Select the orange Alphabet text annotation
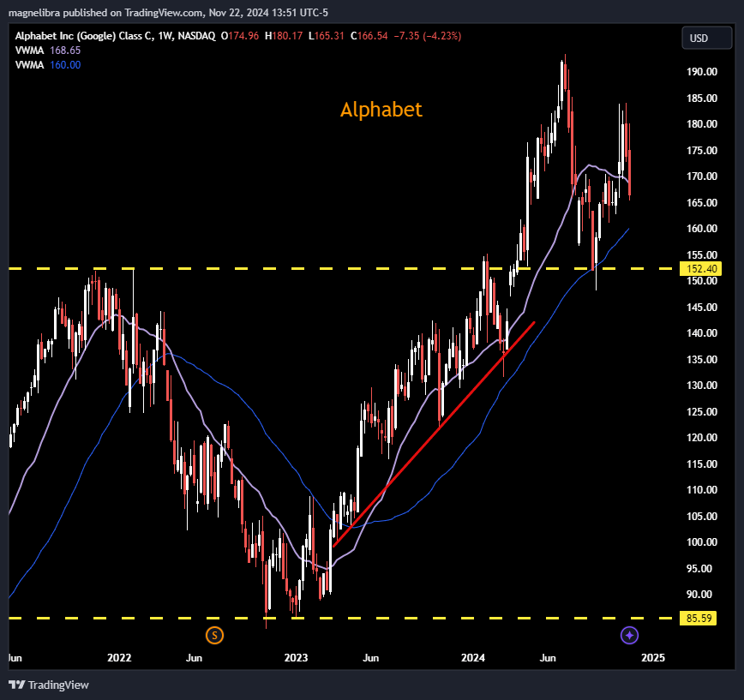 [x=381, y=110]
